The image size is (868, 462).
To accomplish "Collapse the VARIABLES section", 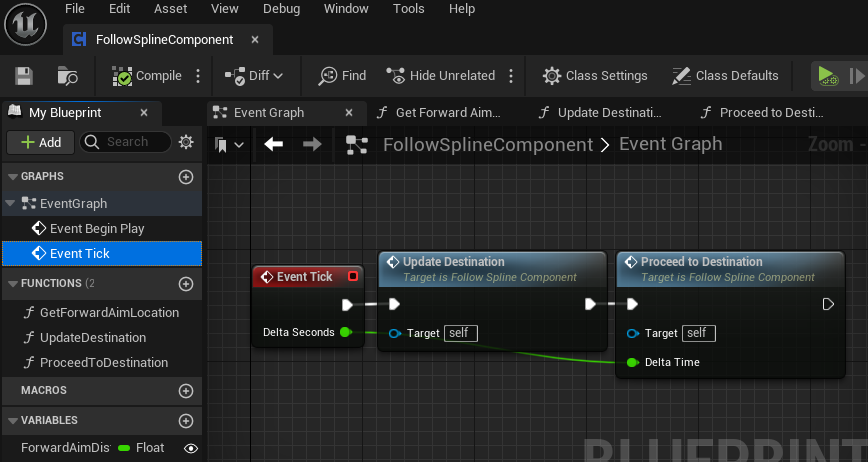I will pyautogui.click(x=13, y=421).
